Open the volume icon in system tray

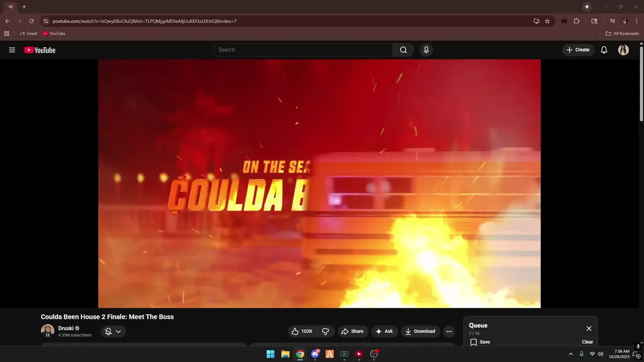[x=600, y=354]
